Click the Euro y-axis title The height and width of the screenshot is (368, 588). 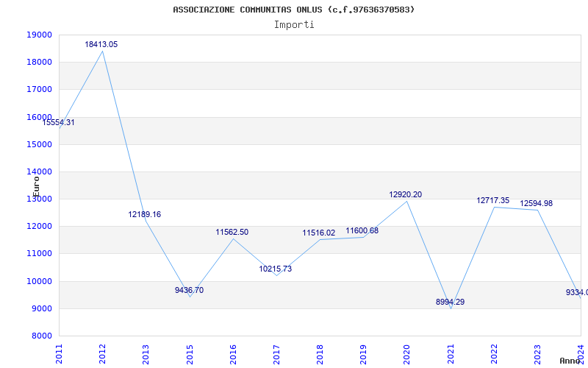pyautogui.click(x=36, y=187)
